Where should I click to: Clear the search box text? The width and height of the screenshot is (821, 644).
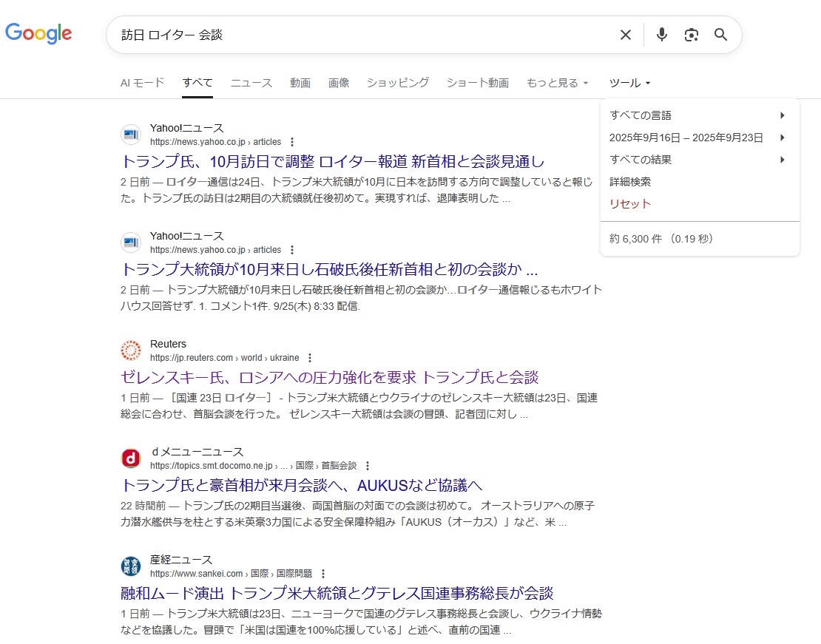625,35
